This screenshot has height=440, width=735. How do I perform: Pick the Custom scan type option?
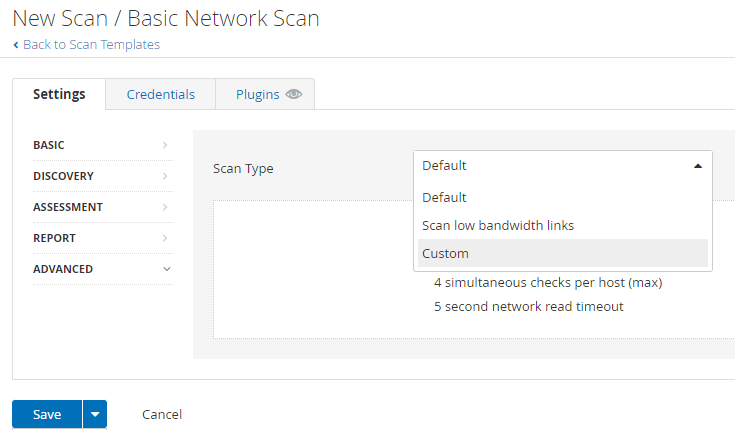tap(445, 254)
